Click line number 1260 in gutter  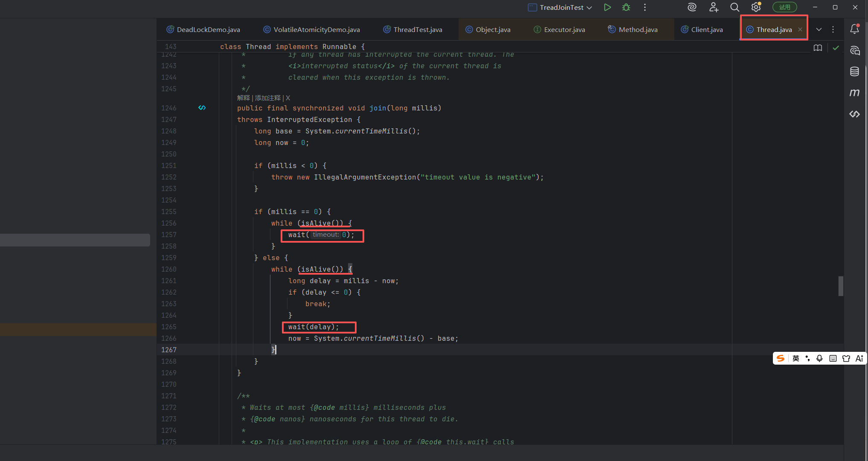(169, 269)
